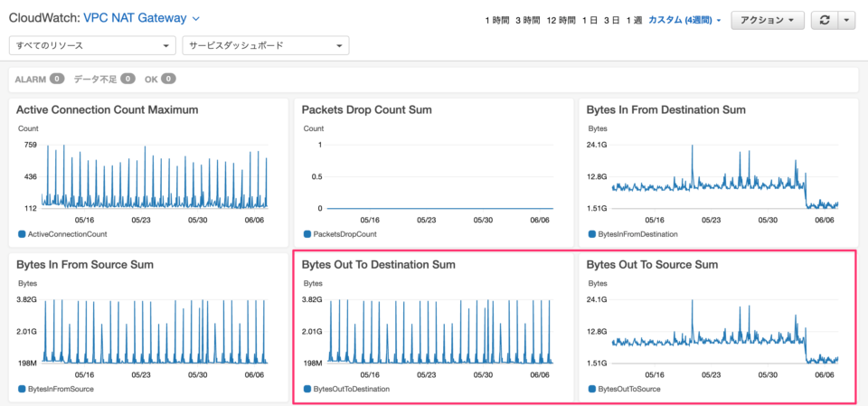Viewport: 868px width, 406px height.
Task: Filter by OK status count
Action: [160, 80]
